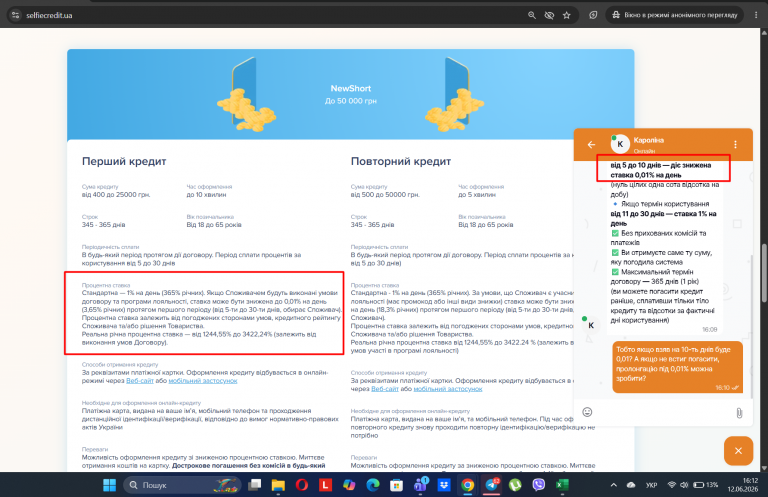Open мобільний застосунок link under Повторний кредит
The image size is (768, 497).
(x=448, y=389)
